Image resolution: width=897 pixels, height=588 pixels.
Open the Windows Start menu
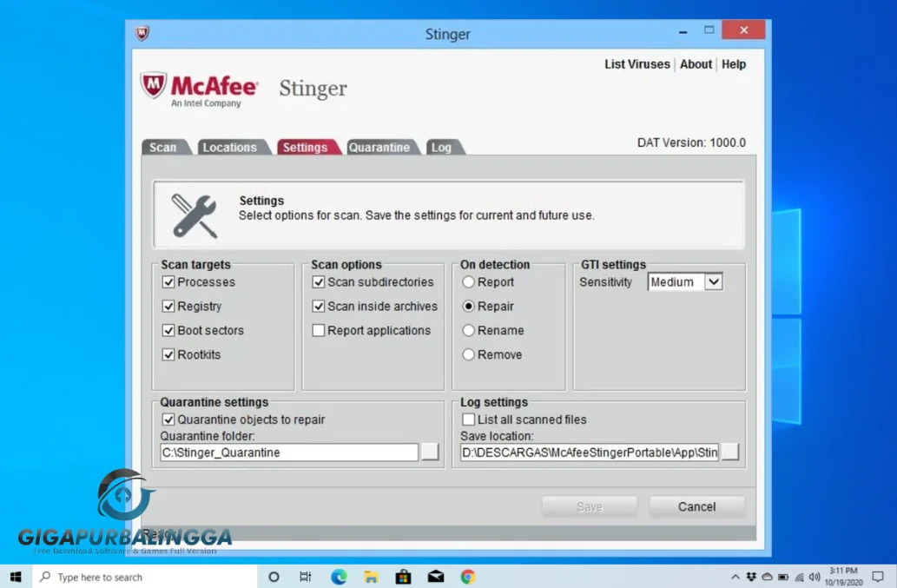pos(16,577)
